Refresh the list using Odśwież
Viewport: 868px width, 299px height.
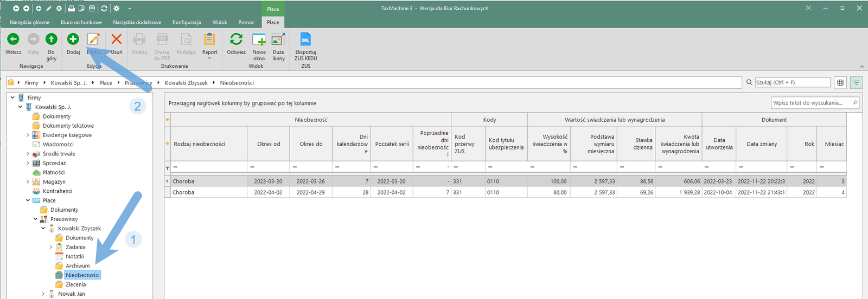click(236, 40)
